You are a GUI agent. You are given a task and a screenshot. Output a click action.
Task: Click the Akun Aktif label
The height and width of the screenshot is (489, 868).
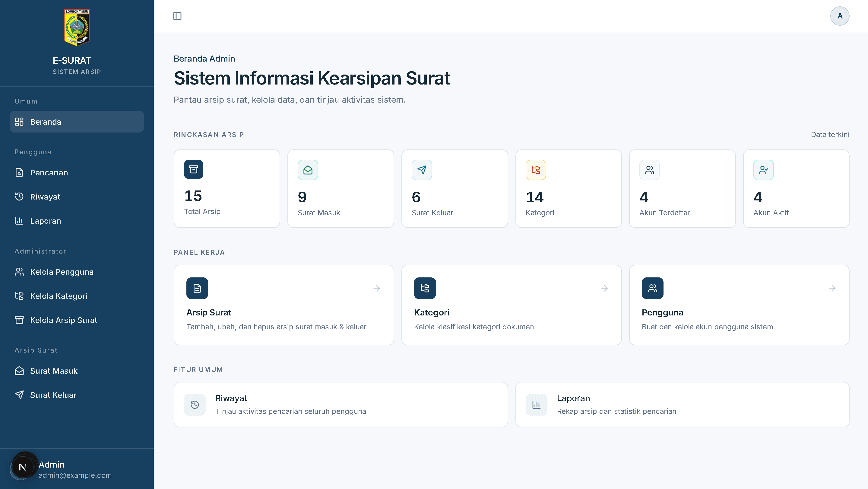[771, 213]
